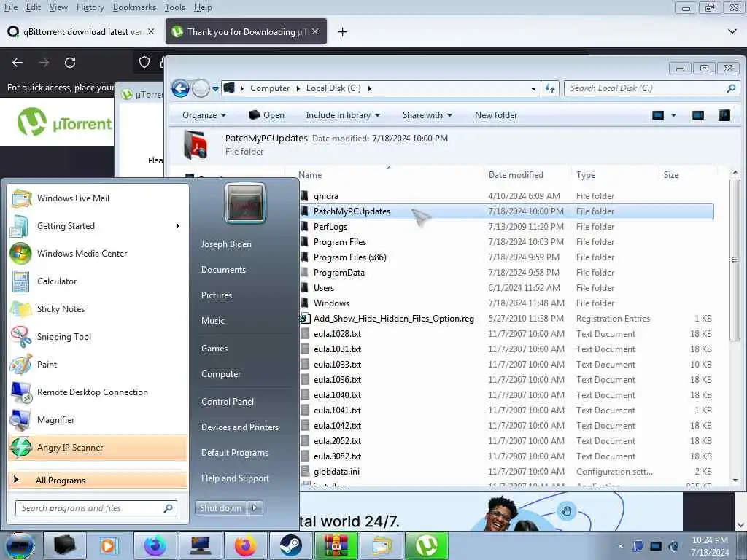747x560 pixels.
Task: Select Thank you for Downloading tab
Action: tap(246, 31)
